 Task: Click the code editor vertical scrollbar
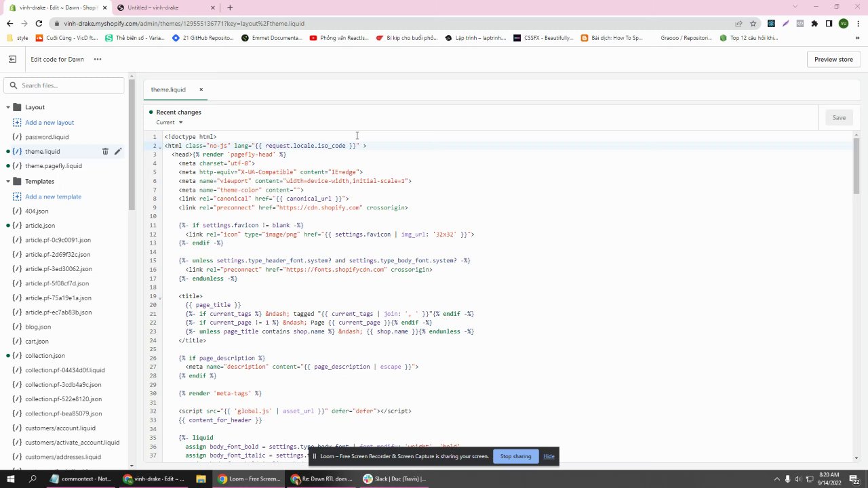pos(856,166)
